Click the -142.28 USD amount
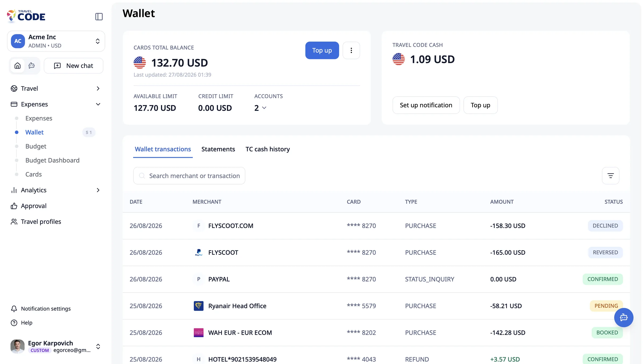This screenshot has height=364, width=644. 508,333
